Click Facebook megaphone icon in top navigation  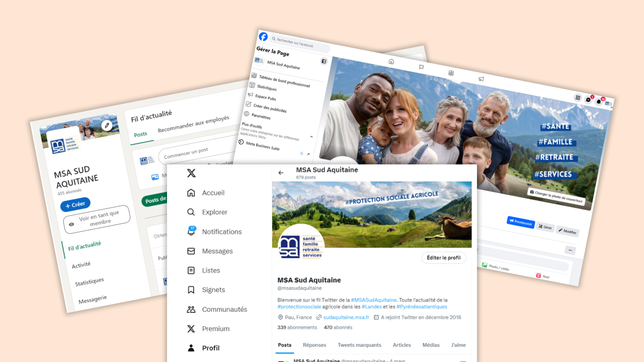pos(481,79)
